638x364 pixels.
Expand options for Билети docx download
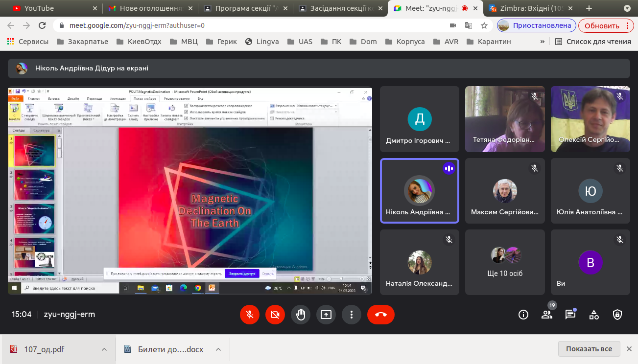(218, 349)
